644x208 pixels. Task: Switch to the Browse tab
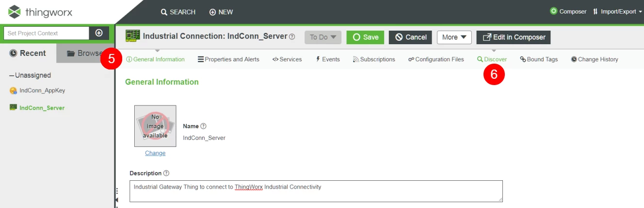click(85, 53)
